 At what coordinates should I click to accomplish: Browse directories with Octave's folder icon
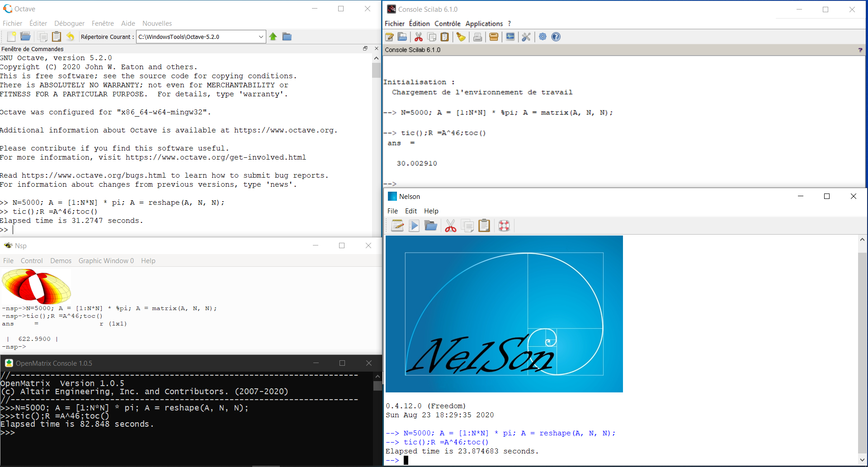pos(287,37)
